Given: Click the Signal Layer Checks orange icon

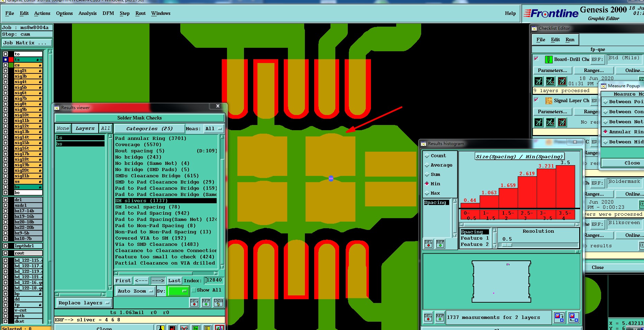Looking at the screenshot, I should [x=549, y=101].
